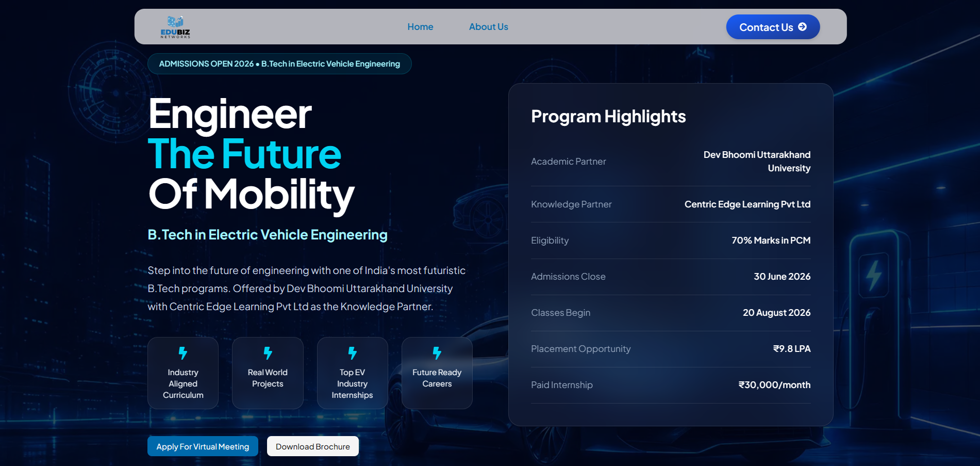Select the Real World Projects card text
The image size is (980, 466).
[x=268, y=378]
